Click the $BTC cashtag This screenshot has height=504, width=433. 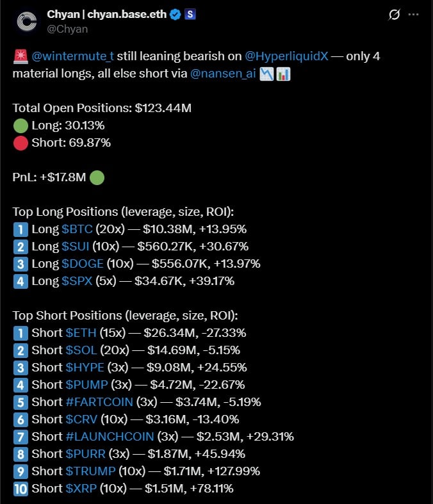coord(78,229)
